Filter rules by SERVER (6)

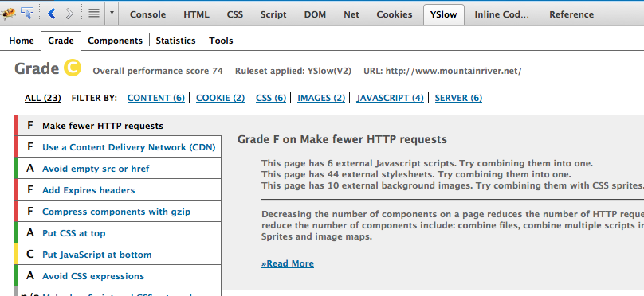(x=458, y=98)
